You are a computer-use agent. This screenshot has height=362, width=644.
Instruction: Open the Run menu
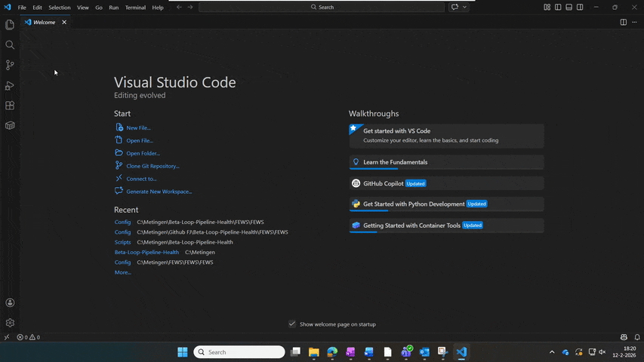point(114,8)
